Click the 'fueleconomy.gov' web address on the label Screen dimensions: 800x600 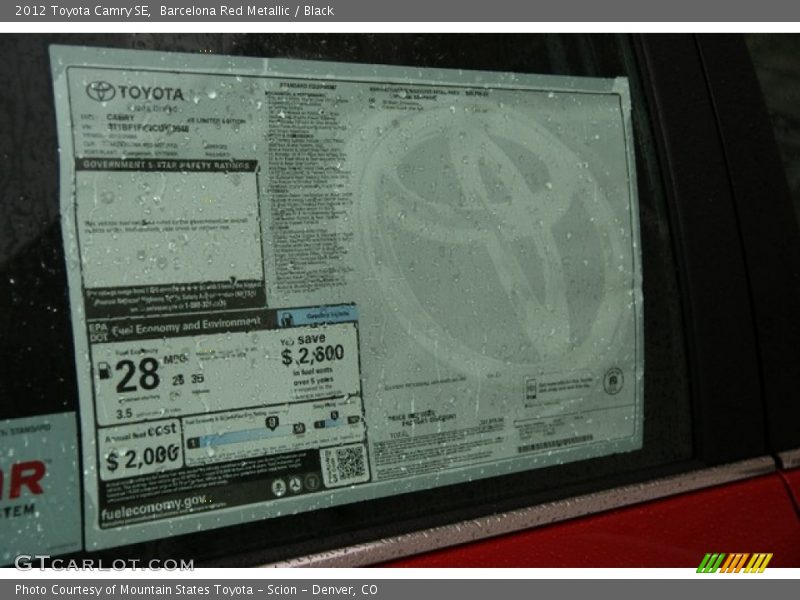point(153,508)
